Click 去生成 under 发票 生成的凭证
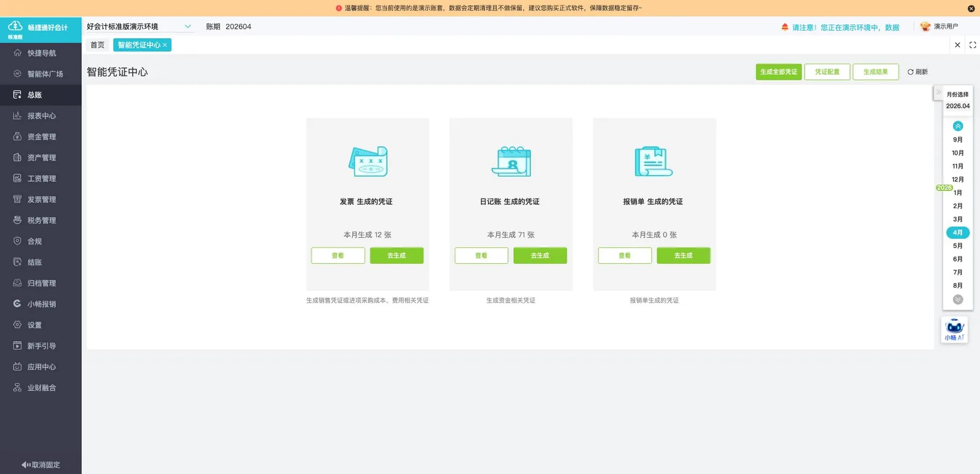 coord(396,255)
